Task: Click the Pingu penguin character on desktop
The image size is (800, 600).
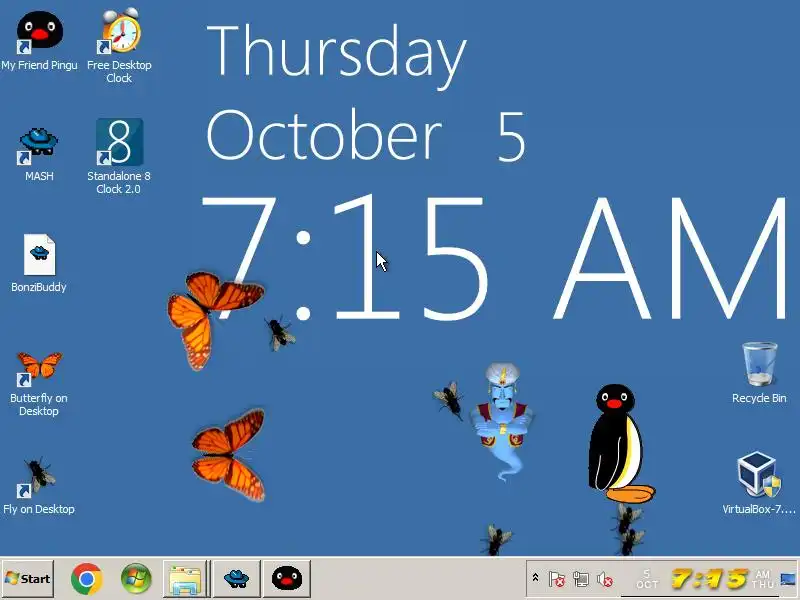Action: point(619,444)
